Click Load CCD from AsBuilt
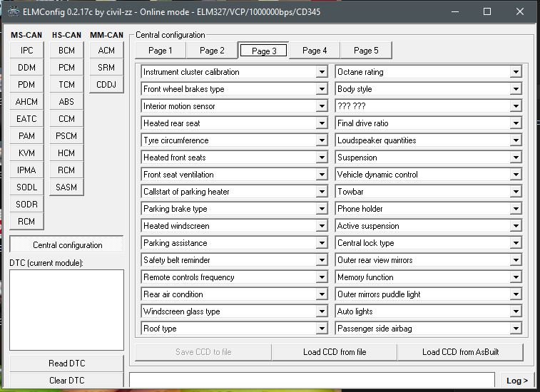Image resolution: width=540 pixels, height=392 pixels. (x=460, y=352)
